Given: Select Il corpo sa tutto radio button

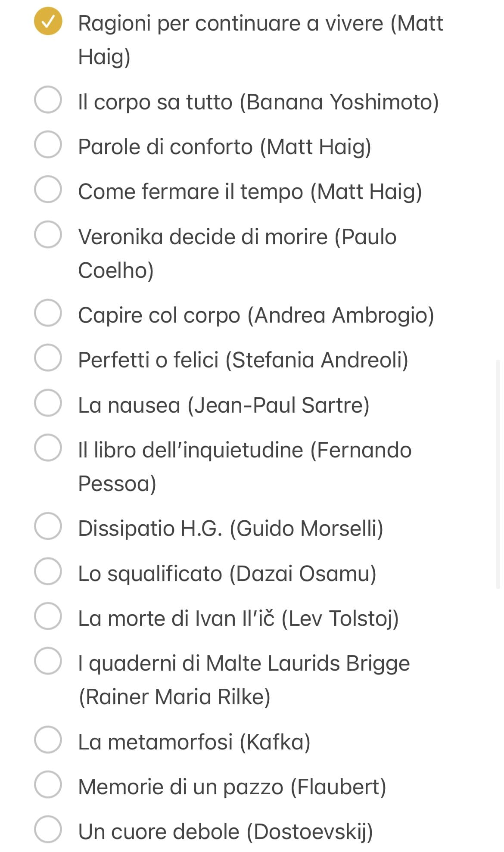Looking at the screenshot, I should (48, 100).
